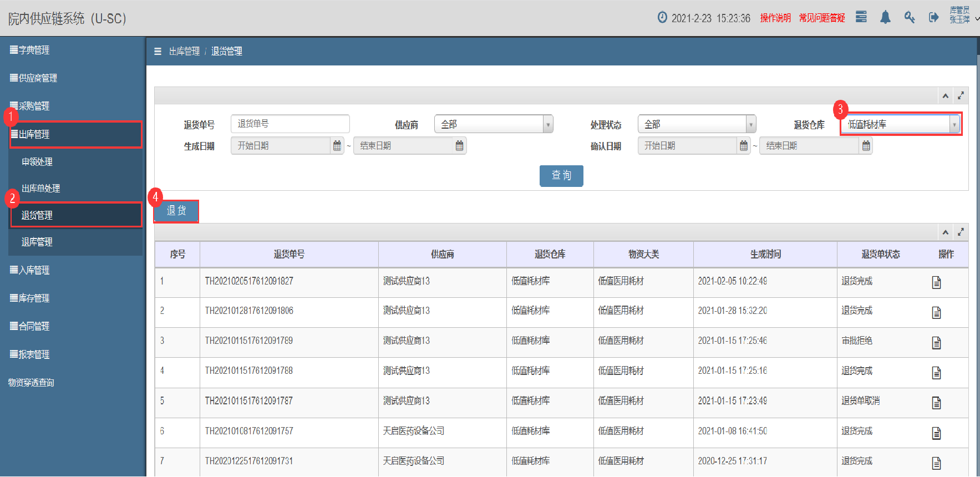
Task: Open 物资穿透查询 page
Action: tap(31, 382)
